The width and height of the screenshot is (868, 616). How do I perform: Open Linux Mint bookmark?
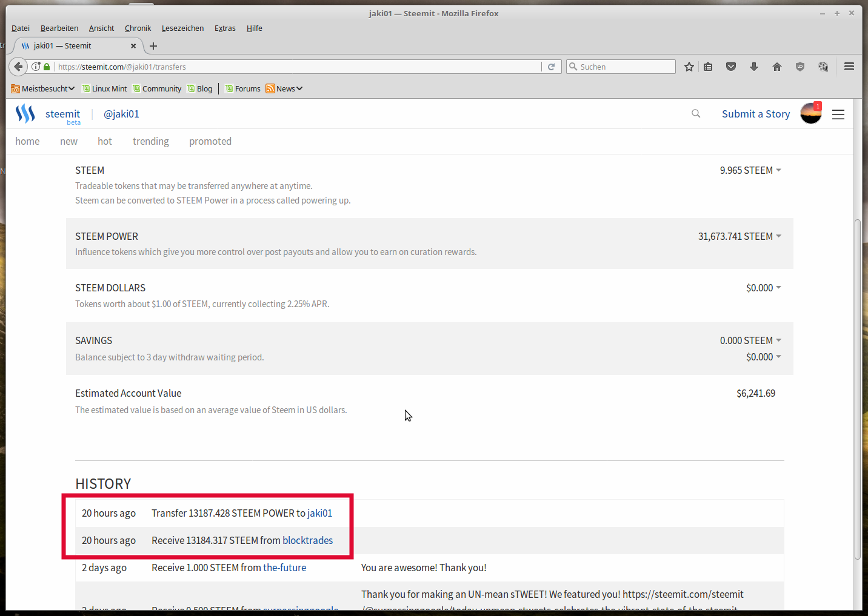point(105,88)
